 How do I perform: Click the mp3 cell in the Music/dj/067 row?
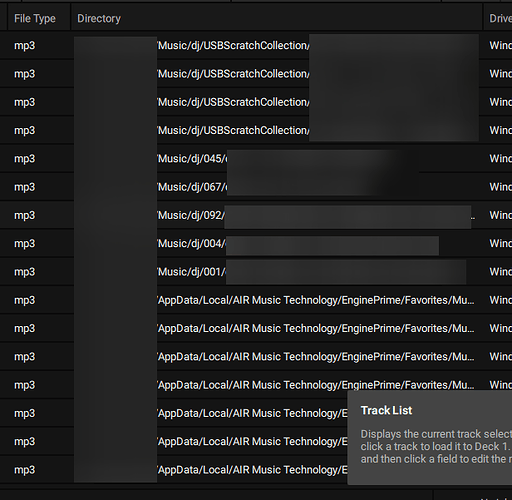24,187
